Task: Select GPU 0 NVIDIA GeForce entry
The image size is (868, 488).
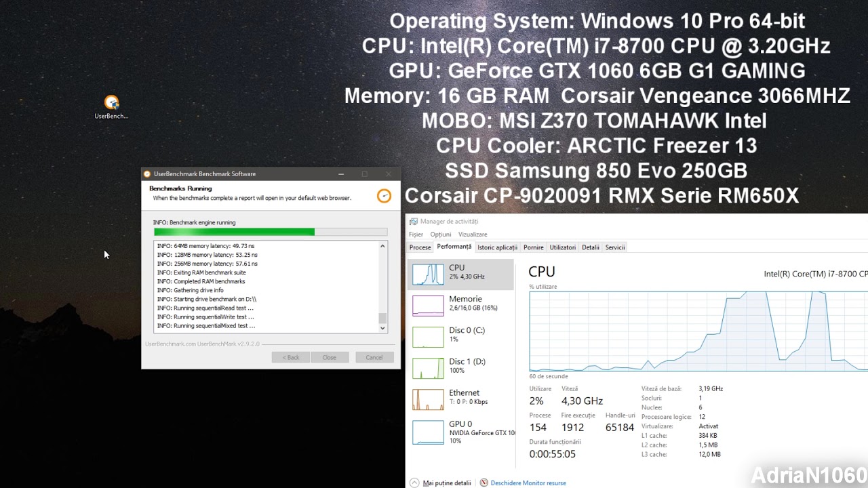Action: click(460, 432)
